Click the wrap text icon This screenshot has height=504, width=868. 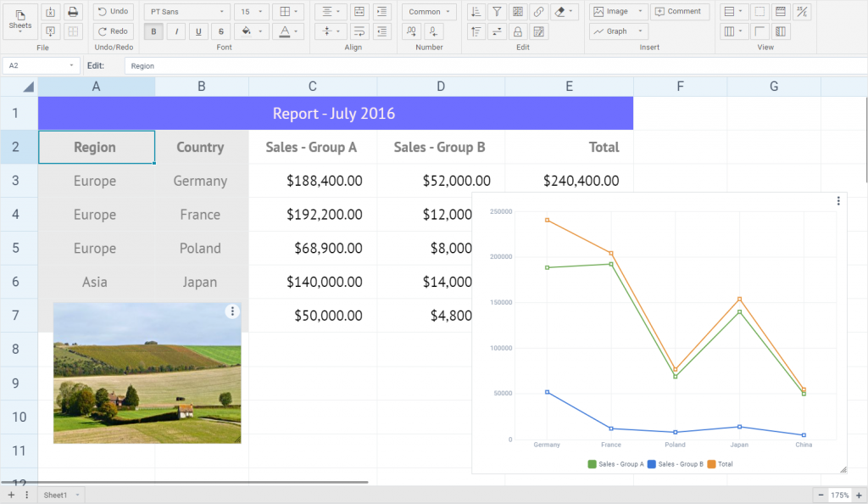pyautogui.click(x=359, y=31)
